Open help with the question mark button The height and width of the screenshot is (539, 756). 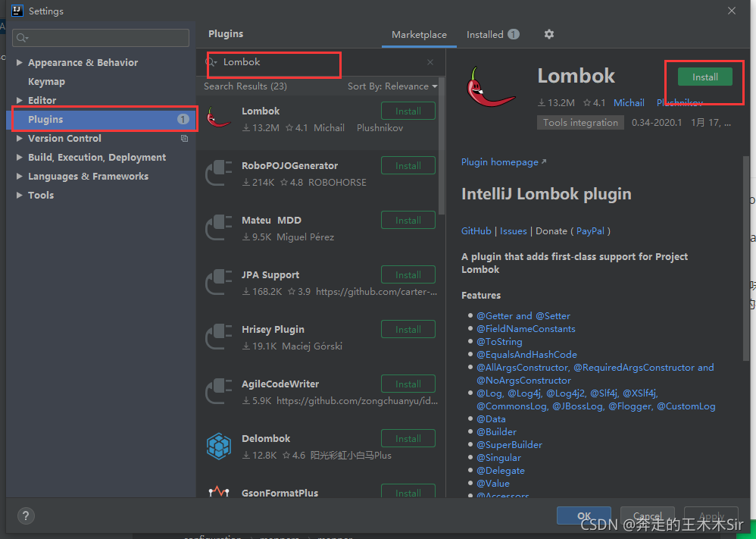click(x=26, y=515)
